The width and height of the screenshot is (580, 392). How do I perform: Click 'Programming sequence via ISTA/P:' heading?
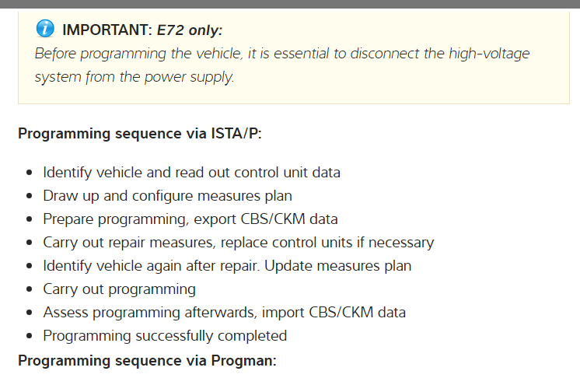point(140,133)
